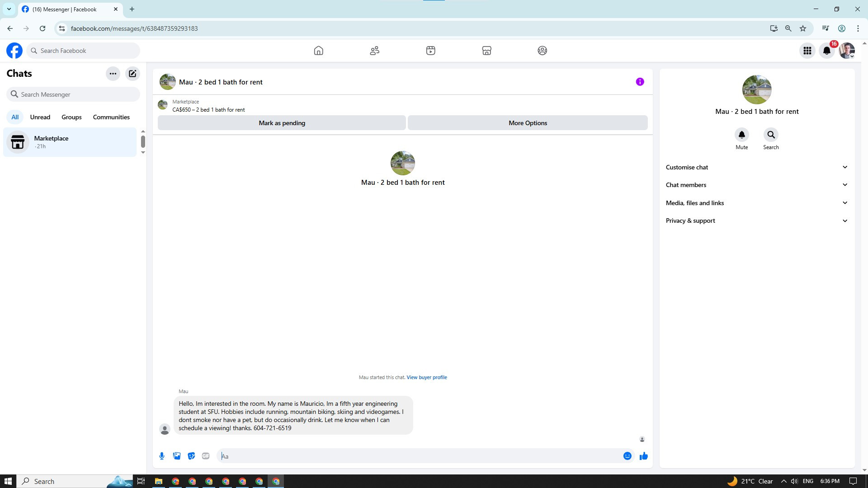Image resolution: width=868 pixels, height=488 pixels.
Task: Open the sticker picker icon
Action: tap(191, 456)
